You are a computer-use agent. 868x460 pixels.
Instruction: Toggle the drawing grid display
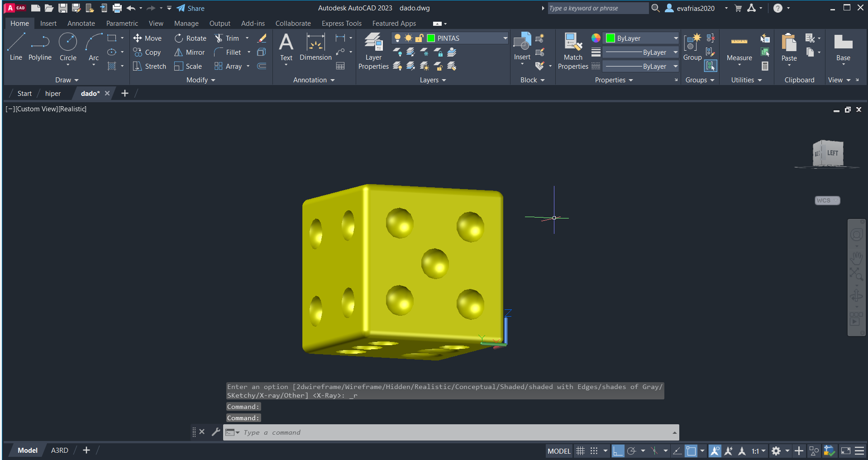click(580, 451)
